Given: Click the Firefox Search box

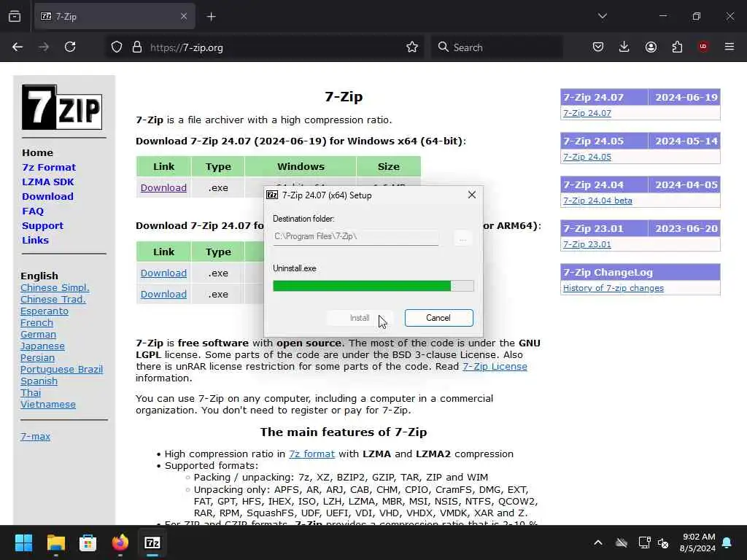Looking at the screenshot, I should click(x=497, y=47).
